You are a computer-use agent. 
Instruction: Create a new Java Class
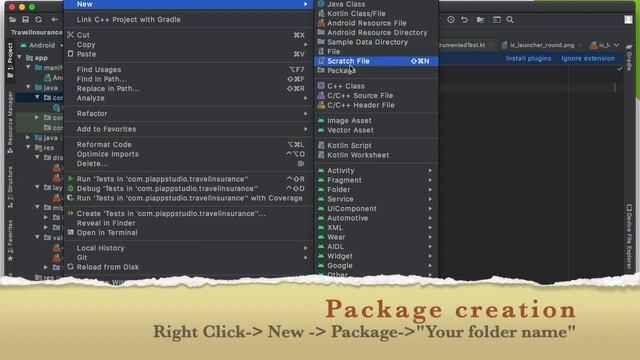(376, 4)
